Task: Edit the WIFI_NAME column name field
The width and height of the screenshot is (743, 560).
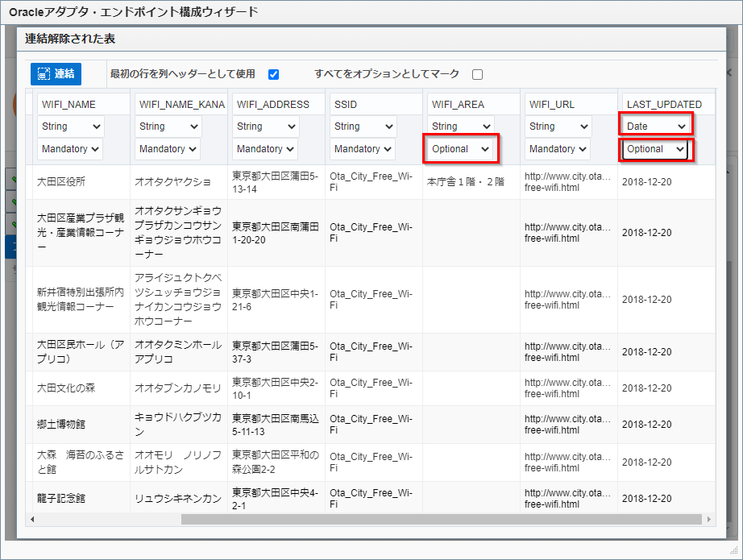Action: pos(82,104)
